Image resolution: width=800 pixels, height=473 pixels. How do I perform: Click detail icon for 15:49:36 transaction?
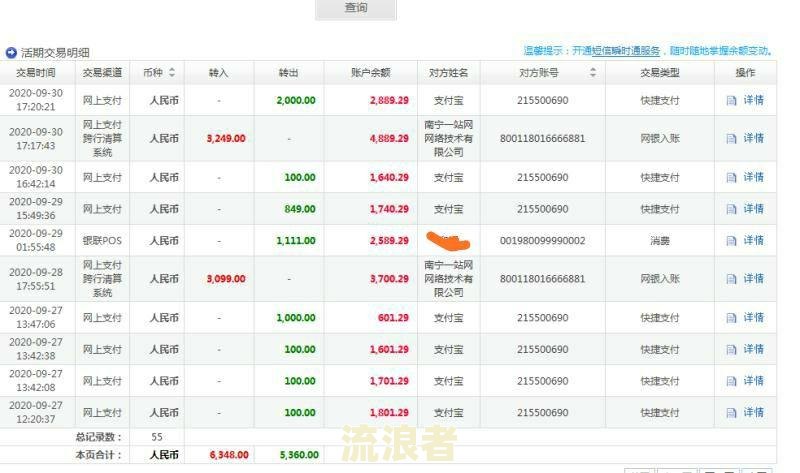(x=731, y=209)
